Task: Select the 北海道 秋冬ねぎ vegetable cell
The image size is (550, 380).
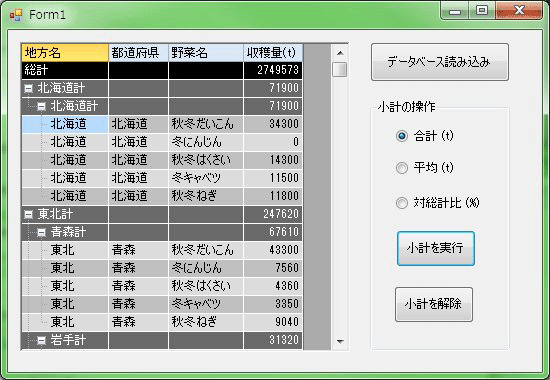Action: pos(206,196)
